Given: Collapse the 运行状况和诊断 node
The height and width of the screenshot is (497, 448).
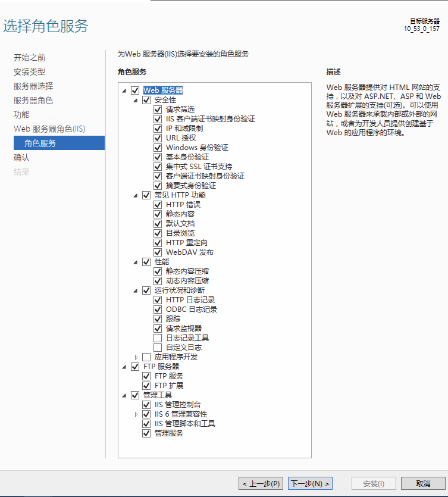Looking at the screenshot, I should 136,291.
